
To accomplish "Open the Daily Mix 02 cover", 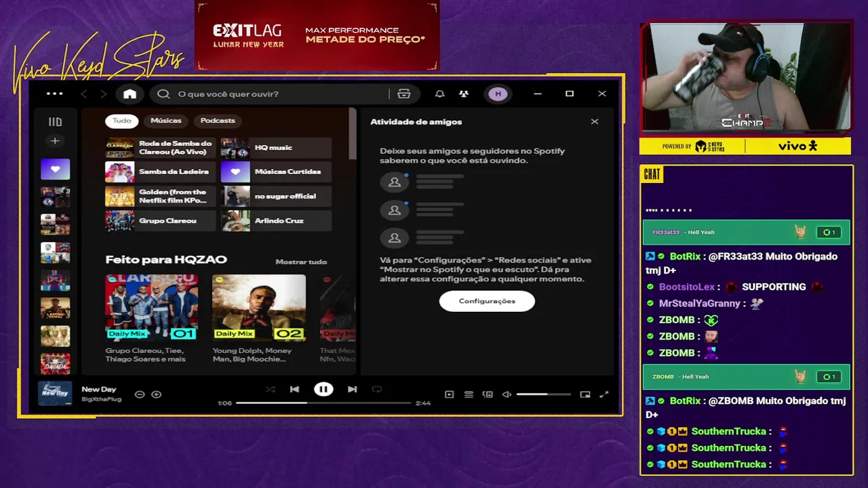I will 258,307.
